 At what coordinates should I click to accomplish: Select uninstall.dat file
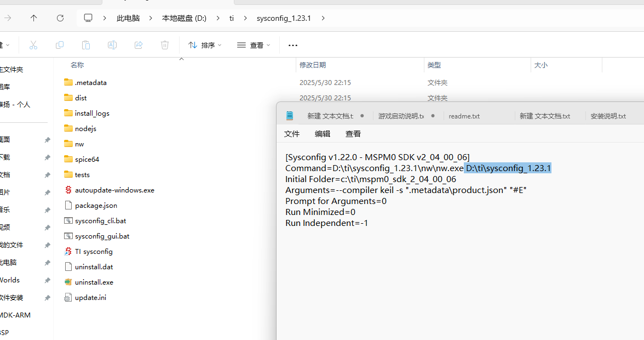click(x=89, y=267)
